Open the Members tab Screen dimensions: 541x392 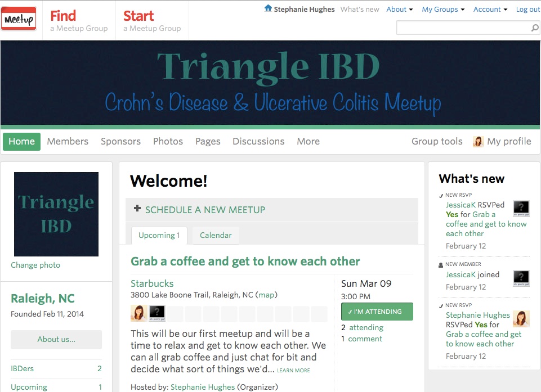point(68,141)
